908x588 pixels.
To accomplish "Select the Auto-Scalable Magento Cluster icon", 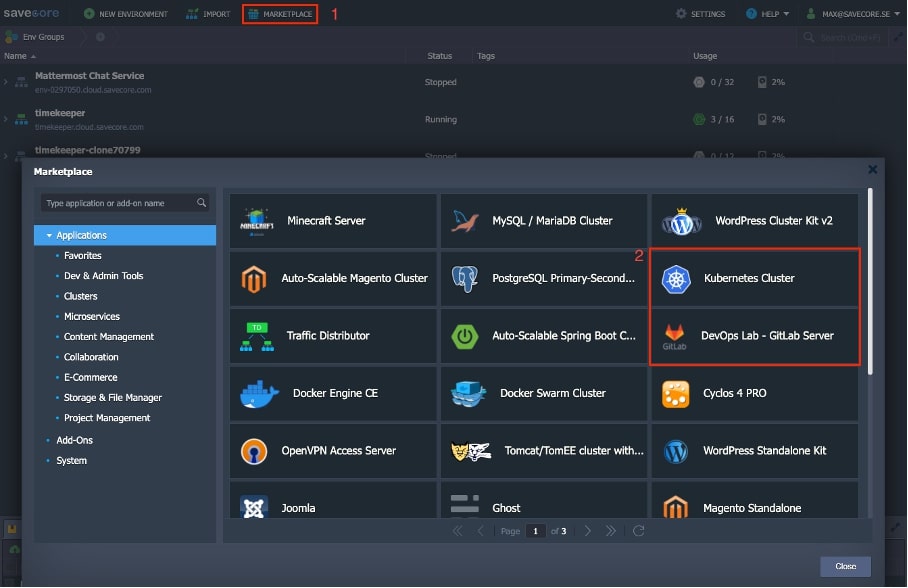I will click(x=254, y=279).
